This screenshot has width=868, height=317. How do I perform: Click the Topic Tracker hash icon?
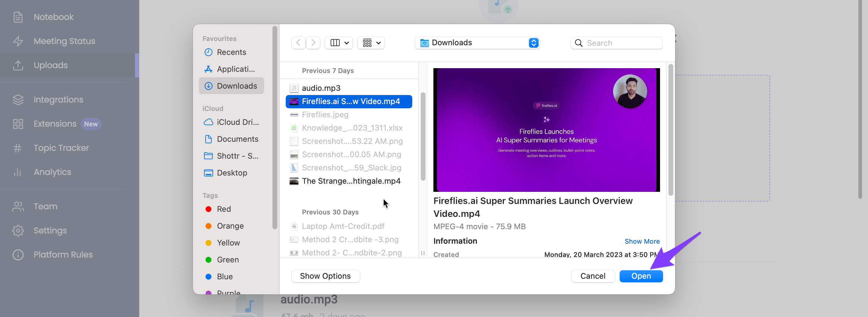click(17, 148)
